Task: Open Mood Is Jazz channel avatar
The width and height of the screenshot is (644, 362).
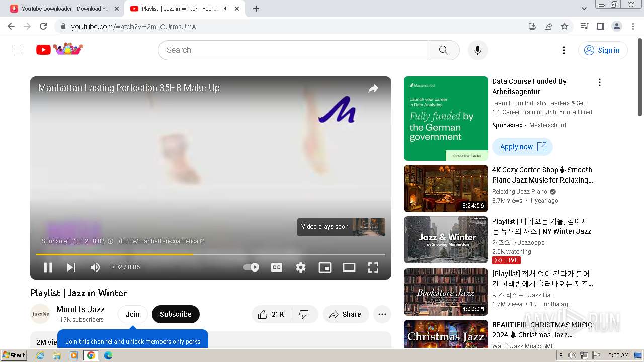Action: [x=40, y=314]
